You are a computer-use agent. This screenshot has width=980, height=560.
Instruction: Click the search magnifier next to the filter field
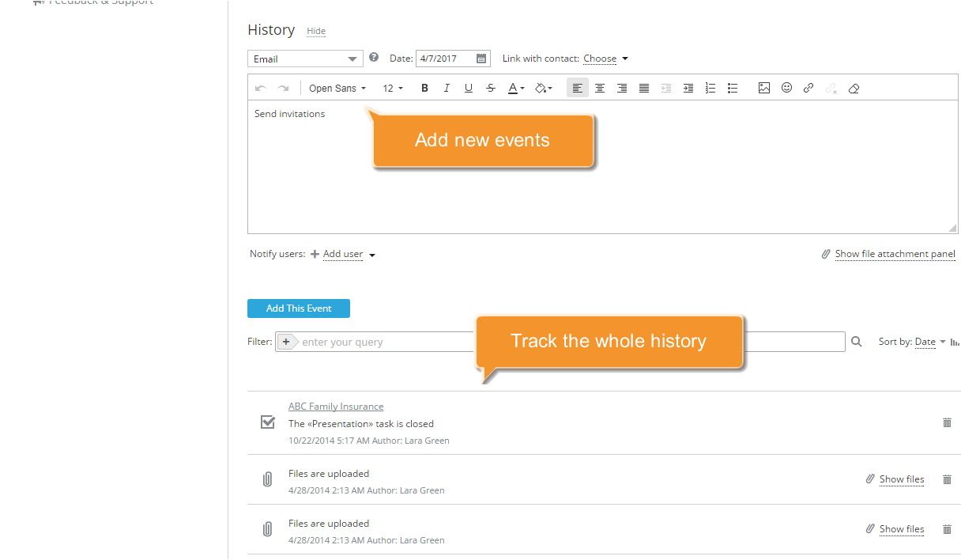pyautogui.click(x=857, y=341)
